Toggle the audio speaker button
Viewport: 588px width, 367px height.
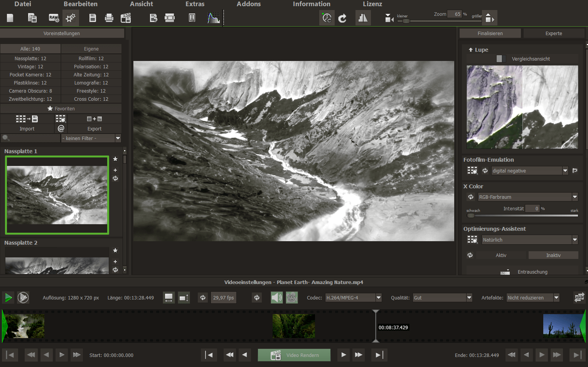[276, 298]
